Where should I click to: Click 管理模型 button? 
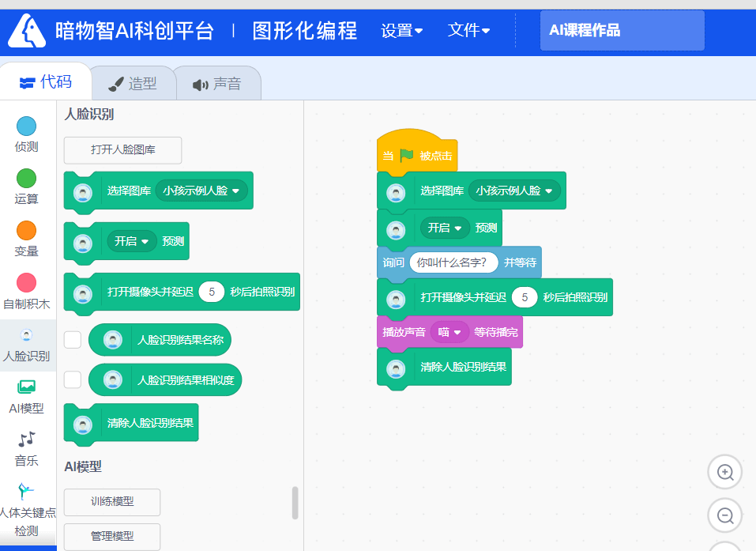[112, 537]
